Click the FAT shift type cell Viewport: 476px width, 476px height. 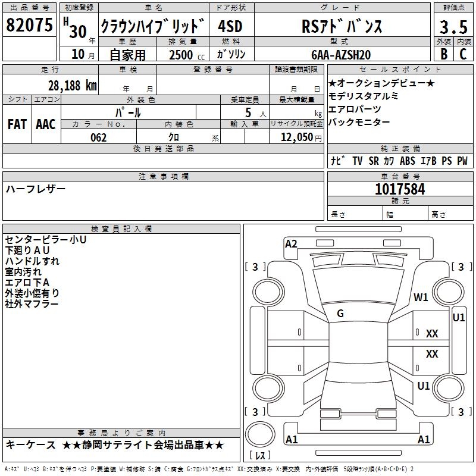(x=17, y=124)
